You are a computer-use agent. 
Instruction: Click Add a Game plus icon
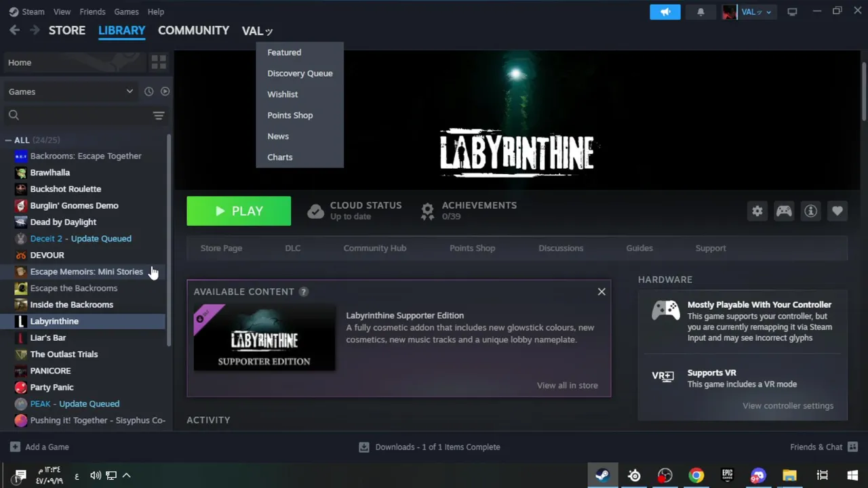15,447
